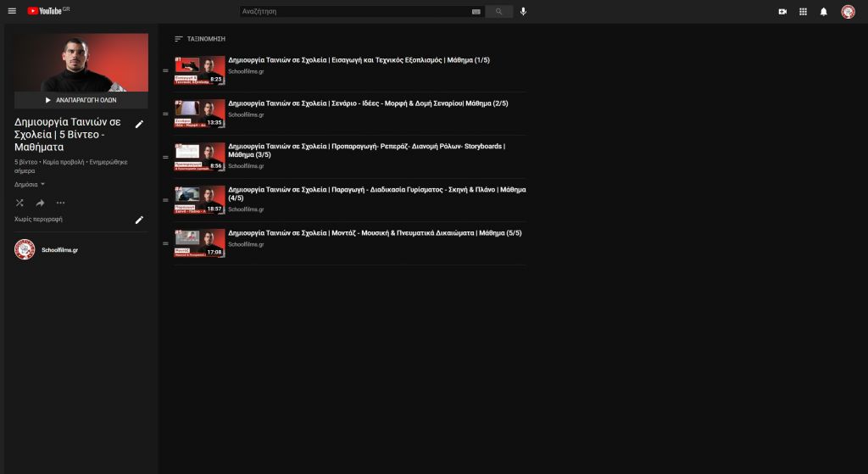Edit the playlist description pencil
The image size is (868, 474).
(x=140, y=220)
